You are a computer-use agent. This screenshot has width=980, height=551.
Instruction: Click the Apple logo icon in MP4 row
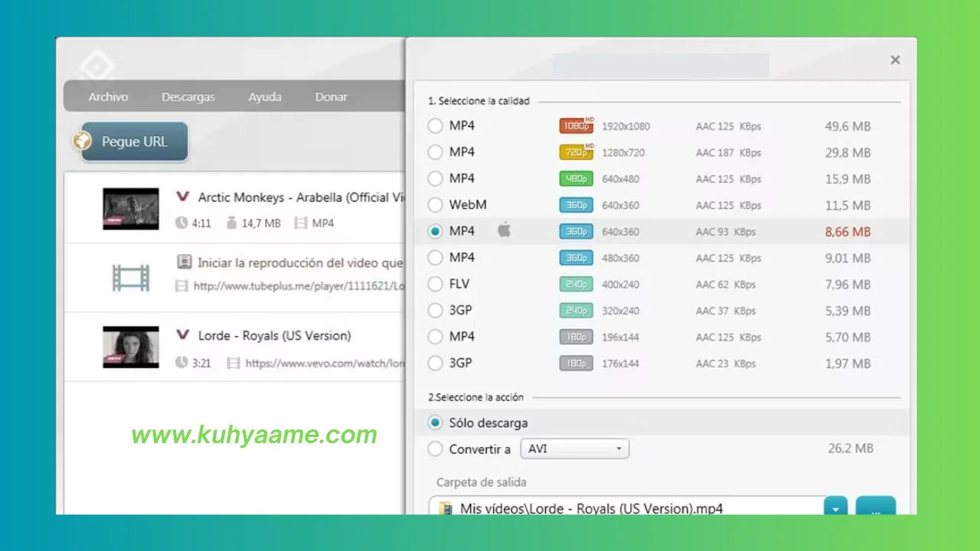click(x=504, y=230)
